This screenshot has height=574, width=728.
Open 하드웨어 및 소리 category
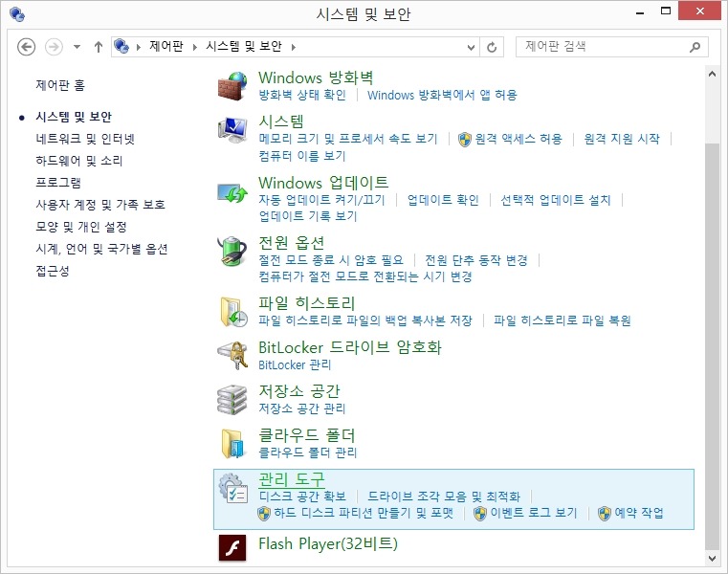(x=79, y=161)
